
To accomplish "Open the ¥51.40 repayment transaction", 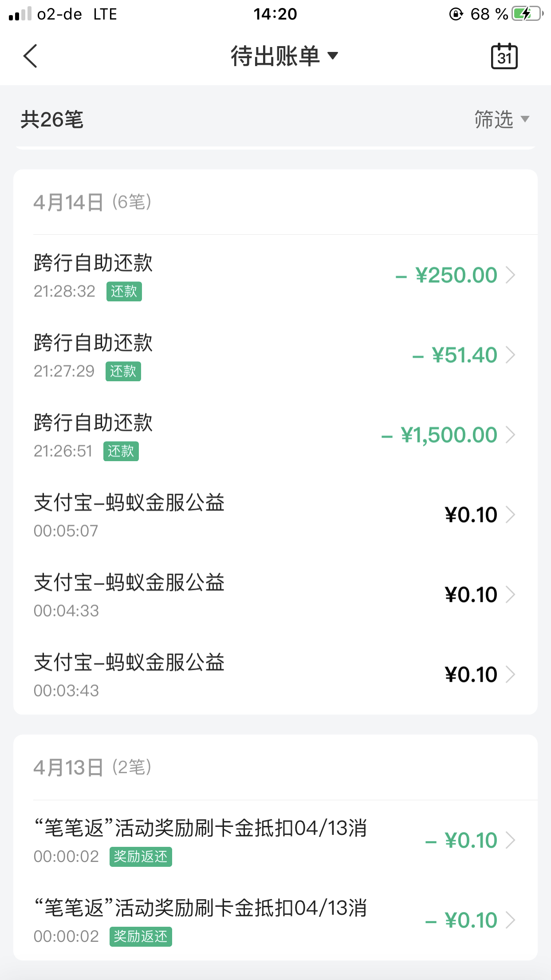I will click(x=275, y=356).
